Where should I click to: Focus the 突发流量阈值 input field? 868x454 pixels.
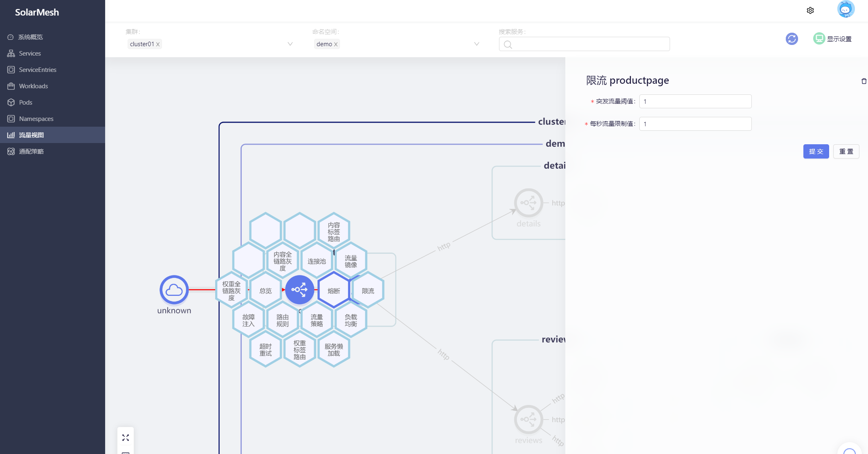(695, 101)
